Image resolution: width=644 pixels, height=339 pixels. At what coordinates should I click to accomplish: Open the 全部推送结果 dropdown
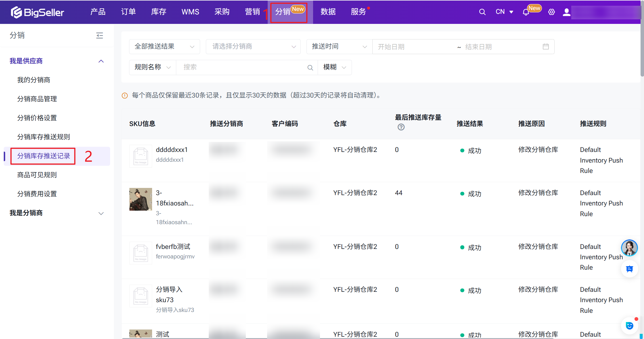point(164,47)
